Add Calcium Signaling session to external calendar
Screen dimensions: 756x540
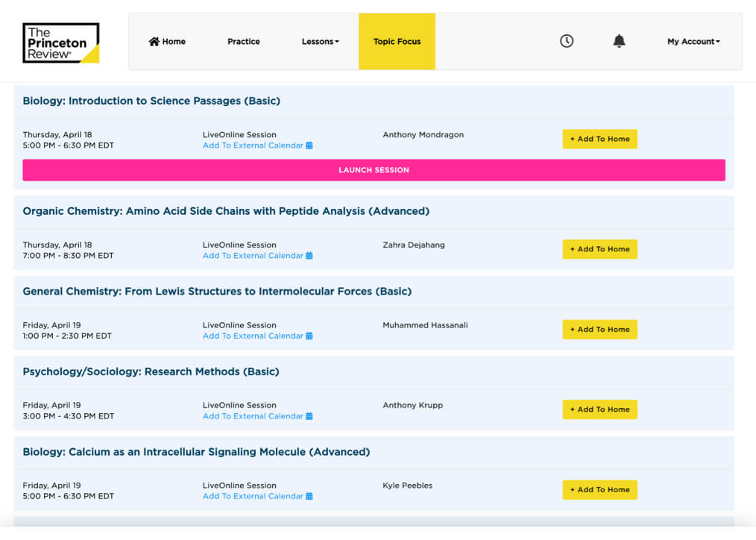(253, 497)
